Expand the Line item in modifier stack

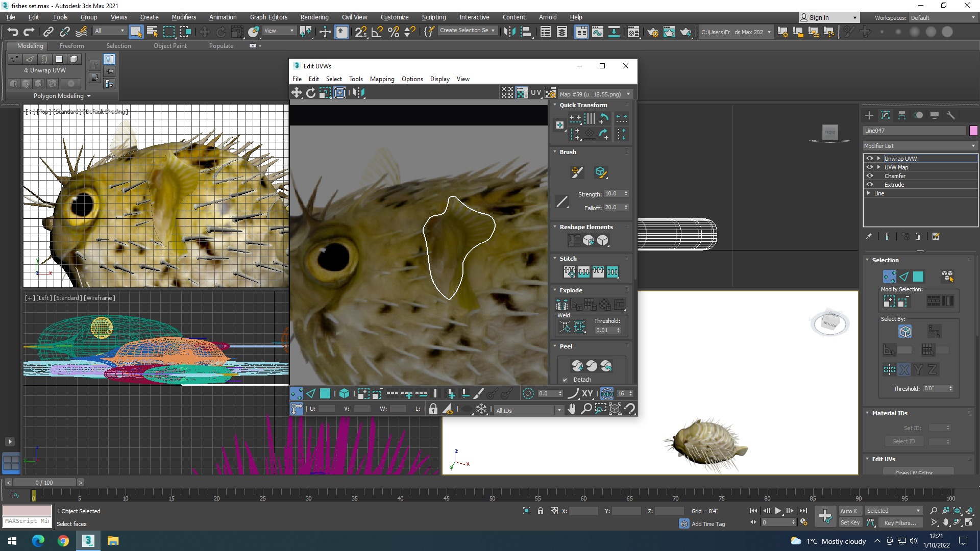[x=869, y=193]
